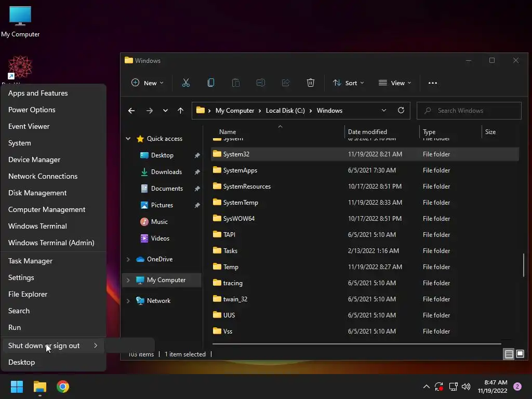Open File Explorer from the taskbar
This screenshot has height=399, width=532.
[39, 387]
